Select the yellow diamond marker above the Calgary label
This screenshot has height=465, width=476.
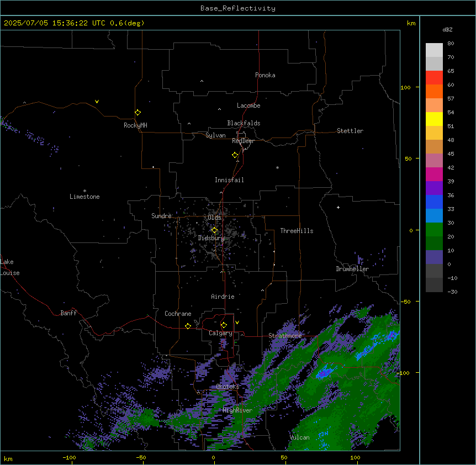pyautogui.click(x=224, y=325)
